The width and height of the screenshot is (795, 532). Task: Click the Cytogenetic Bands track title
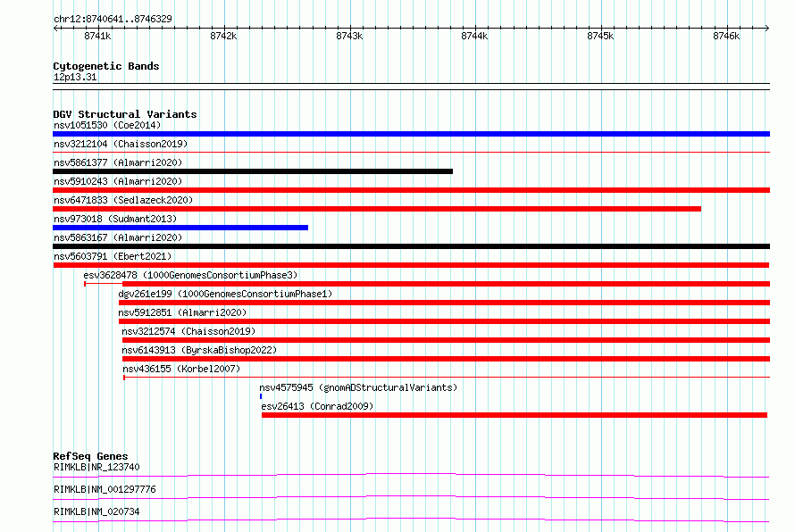pos(106,66)
